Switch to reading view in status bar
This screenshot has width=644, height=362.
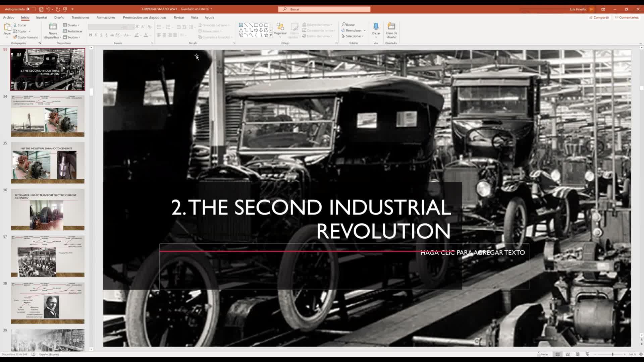[x=578, y=354]
